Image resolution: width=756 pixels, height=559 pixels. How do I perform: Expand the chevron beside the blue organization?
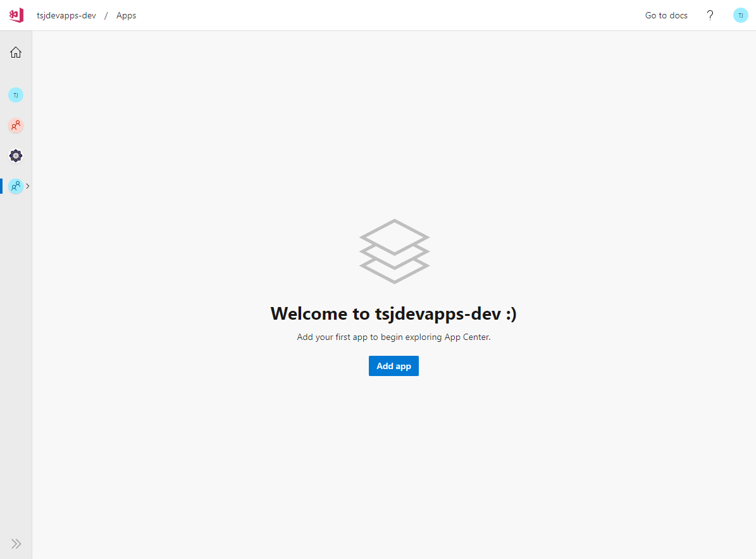pos(28,186)
